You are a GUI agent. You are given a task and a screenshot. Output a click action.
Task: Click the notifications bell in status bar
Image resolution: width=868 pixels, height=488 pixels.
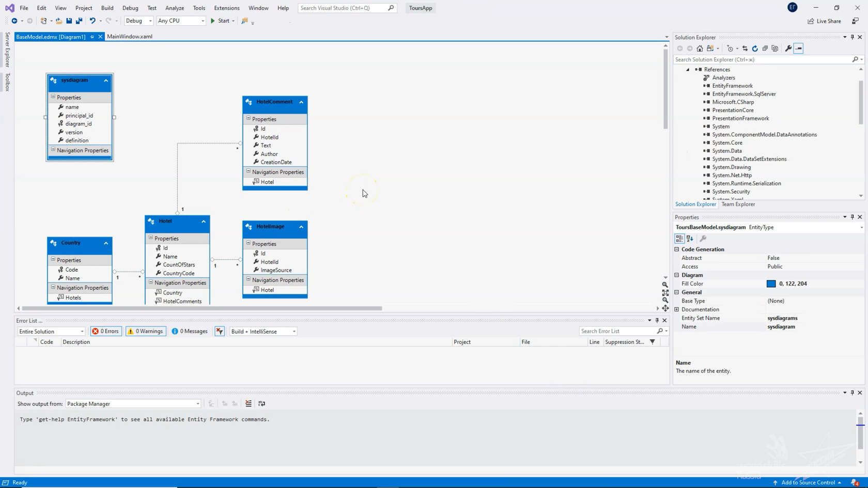point(855,482)
